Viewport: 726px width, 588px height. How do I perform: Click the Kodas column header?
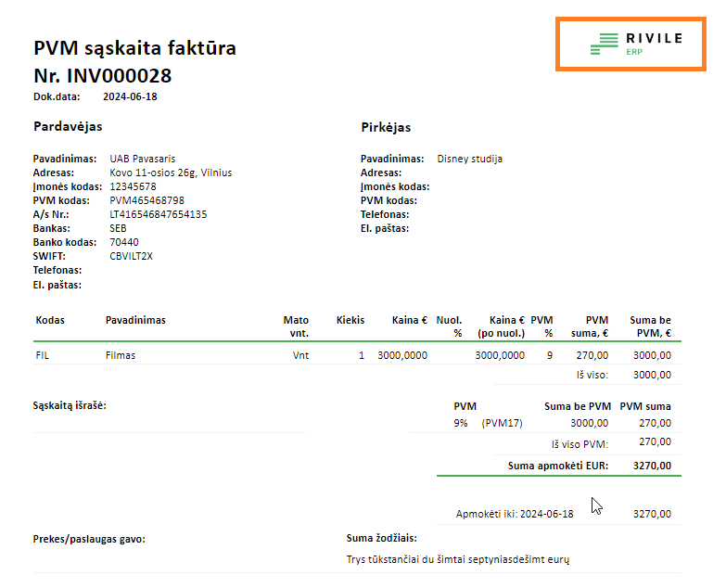coord(50,320)
